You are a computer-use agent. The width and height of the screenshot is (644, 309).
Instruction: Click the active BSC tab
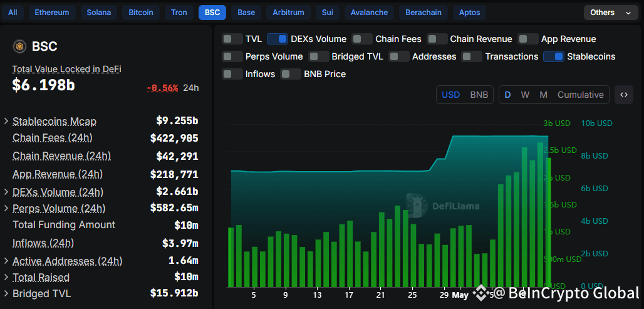212,13
